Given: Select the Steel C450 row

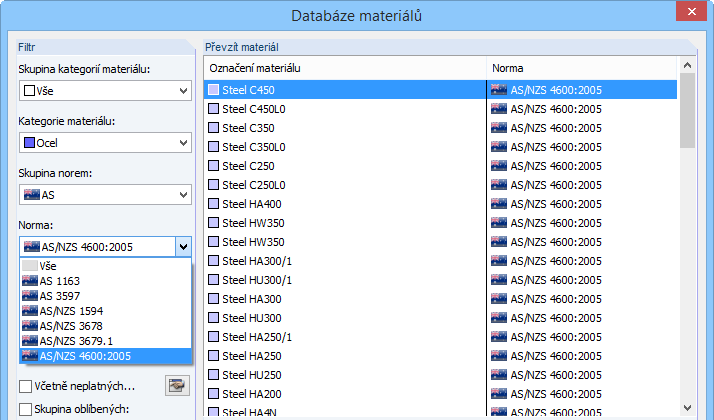Looking at the screenshot, I should click(x=440, y=90).
